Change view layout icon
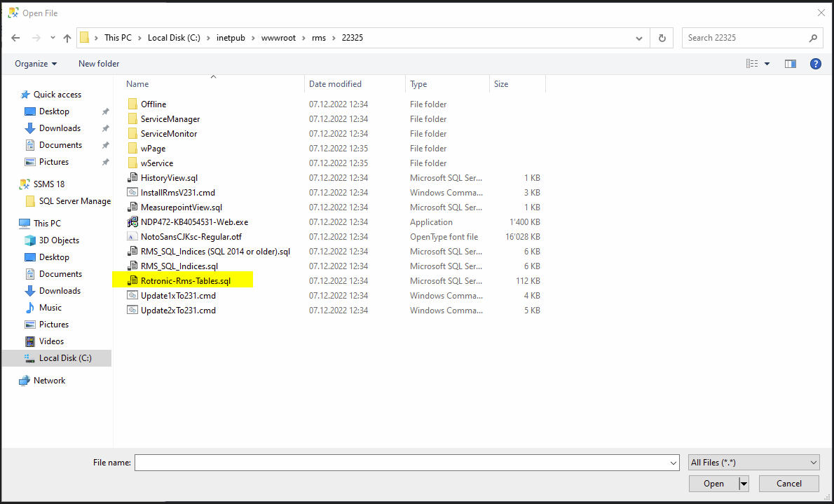 pos(752,64)
